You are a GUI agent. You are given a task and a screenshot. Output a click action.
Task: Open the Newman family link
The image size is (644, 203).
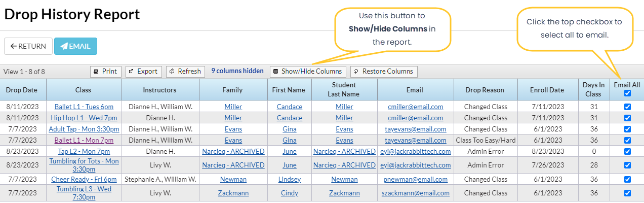pos(233,179)
